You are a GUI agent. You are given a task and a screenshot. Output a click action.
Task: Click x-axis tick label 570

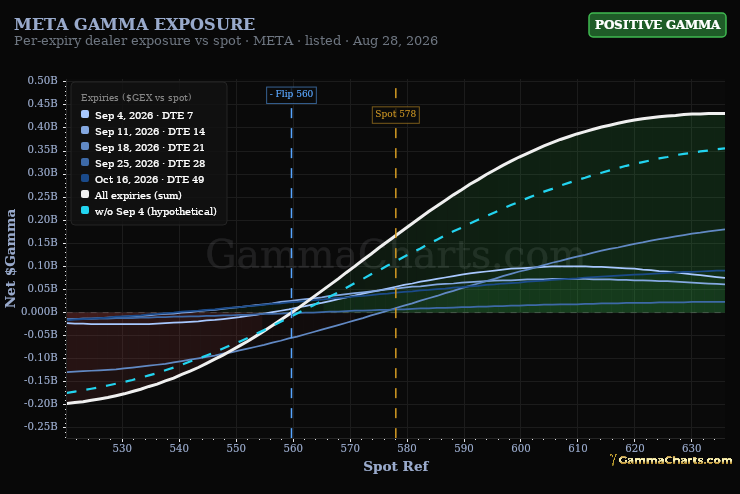[x=350, y=448]
